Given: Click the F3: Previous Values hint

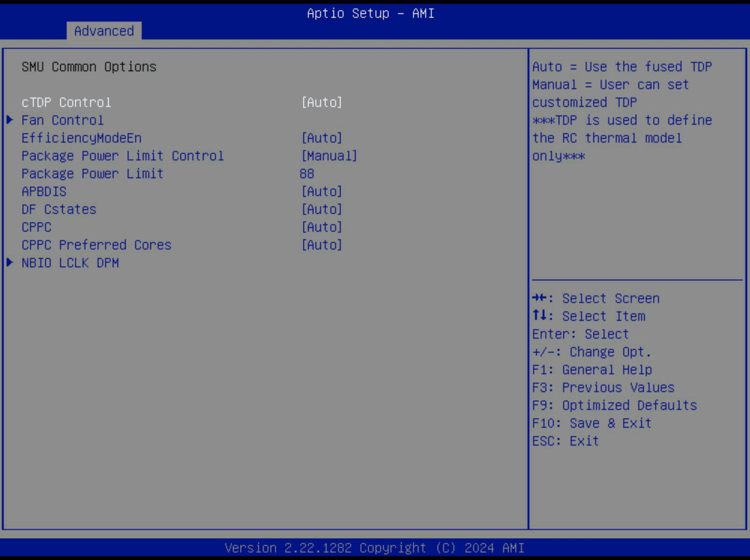Looking at the screenshot, I should pyautogui.click(x=603, y=387).
